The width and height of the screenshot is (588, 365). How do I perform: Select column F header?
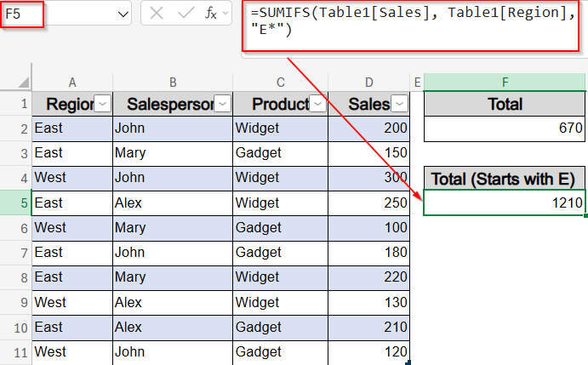(x=505, y=83)
